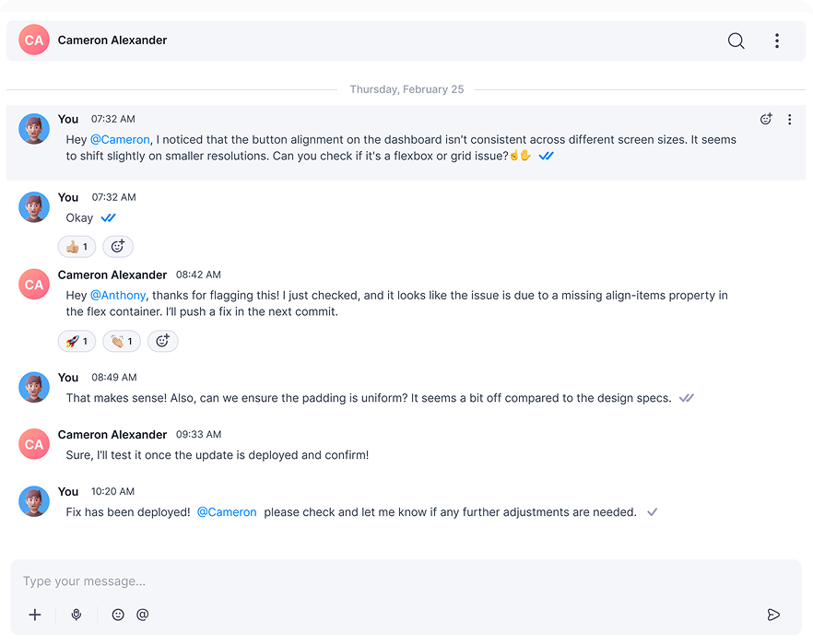Click the thumbs-up reaction on the 'Okay' message
This screenshot has height=644, width=813.
[x=77, y=246]
